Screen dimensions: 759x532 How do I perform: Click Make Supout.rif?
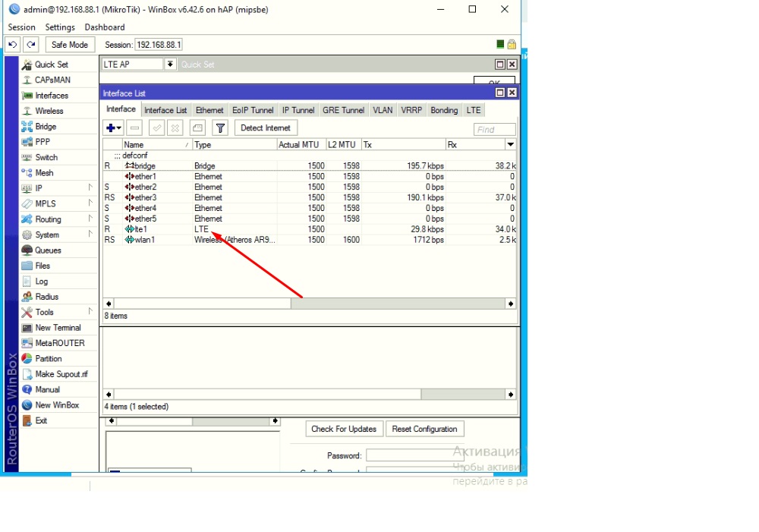61,374
